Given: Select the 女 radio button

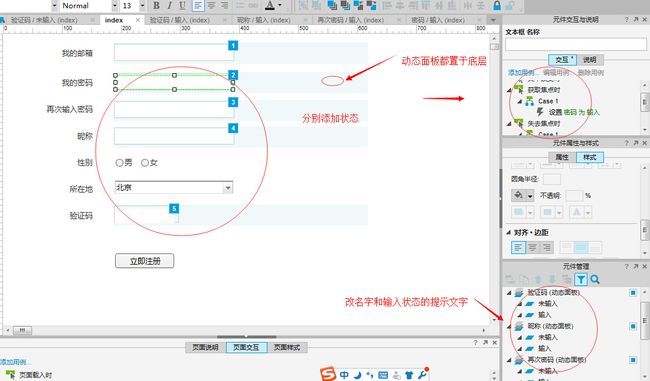Looking at the screenshot, I should [145, 163].
